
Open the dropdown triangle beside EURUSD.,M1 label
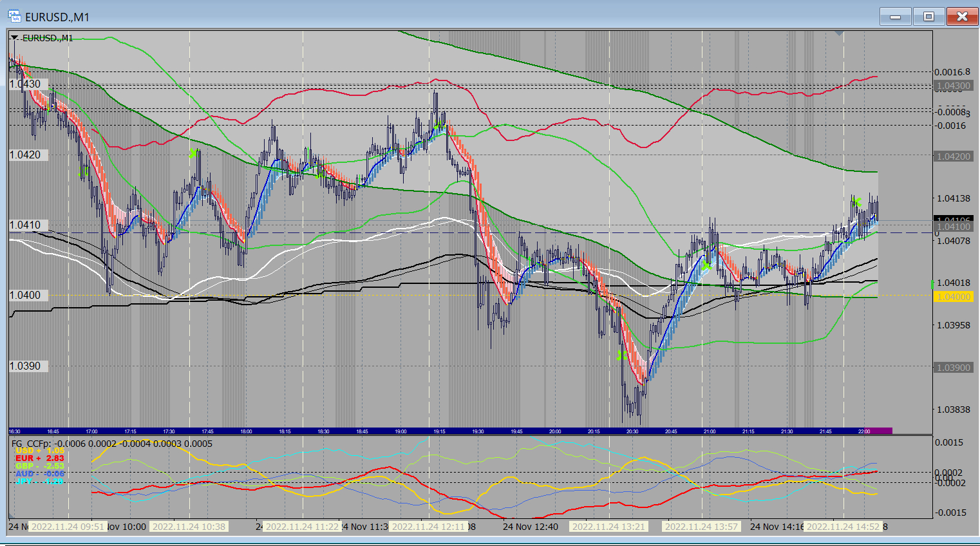[14, 38]
